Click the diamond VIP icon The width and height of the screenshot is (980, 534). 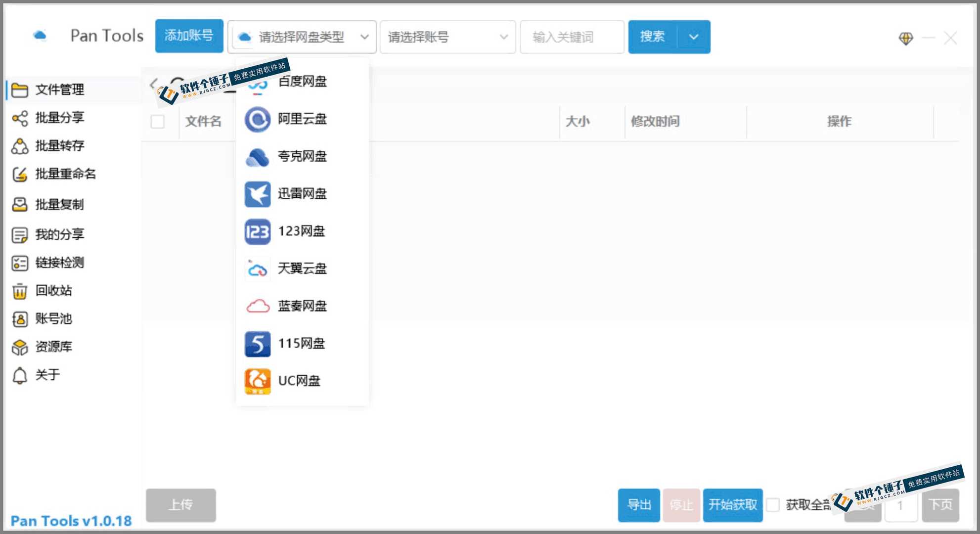tap(906, 38)
